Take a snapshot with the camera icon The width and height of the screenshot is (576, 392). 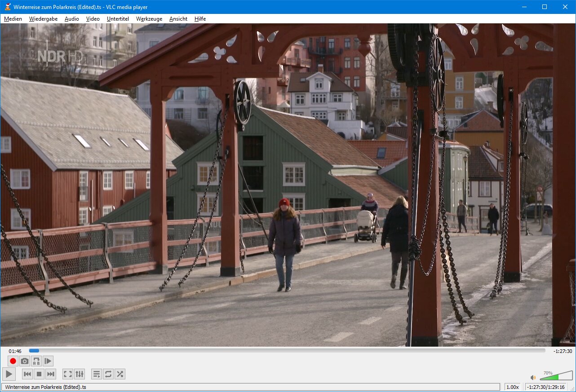pyautogui.click(x=25, y=361)
